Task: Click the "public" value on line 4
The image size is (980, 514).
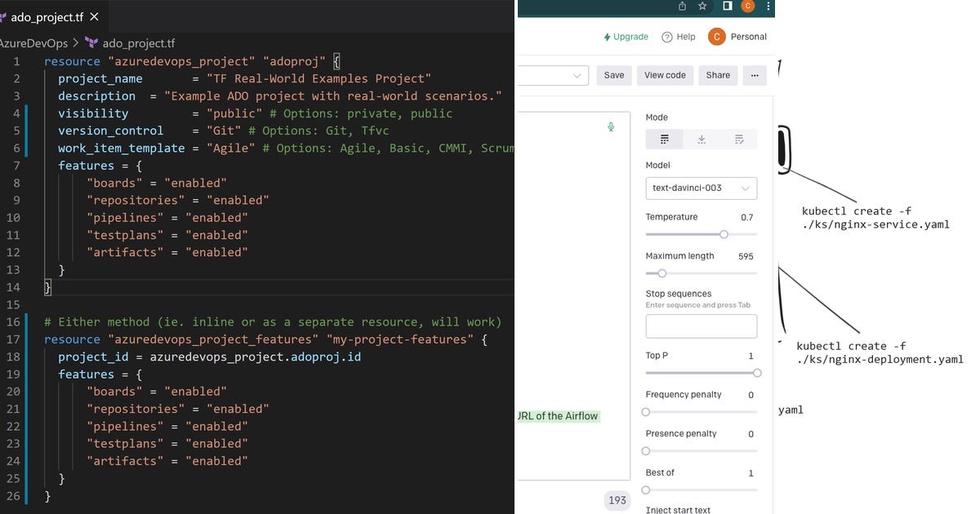Action: point(234,113)
